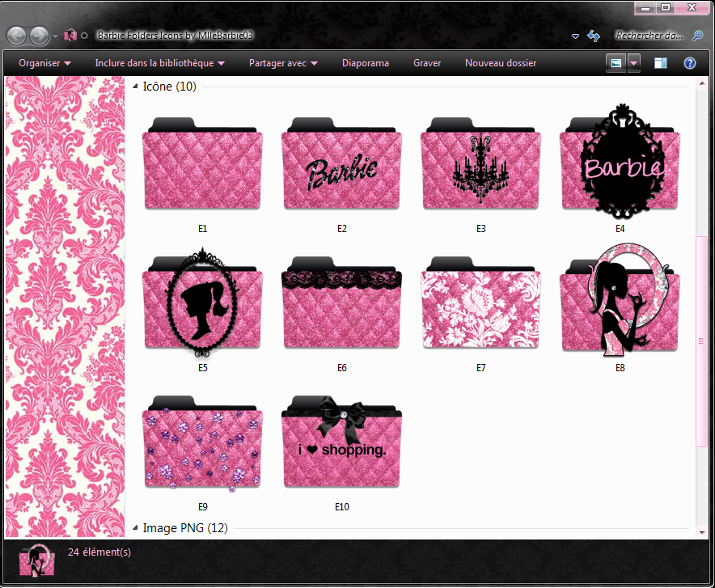The image size is (715, 588).
Task: Click the Icône (10) group header
Action: pos(169,87)
